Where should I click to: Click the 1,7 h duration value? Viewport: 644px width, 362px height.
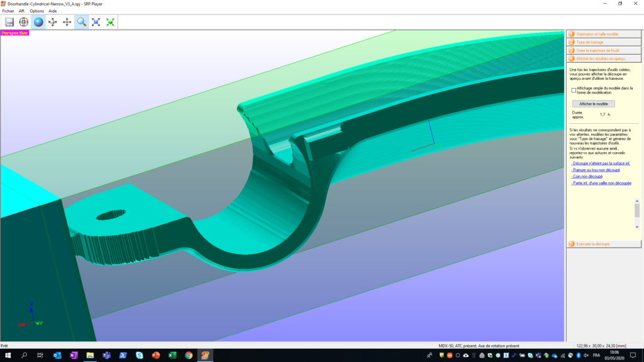[x=605, y=114]
